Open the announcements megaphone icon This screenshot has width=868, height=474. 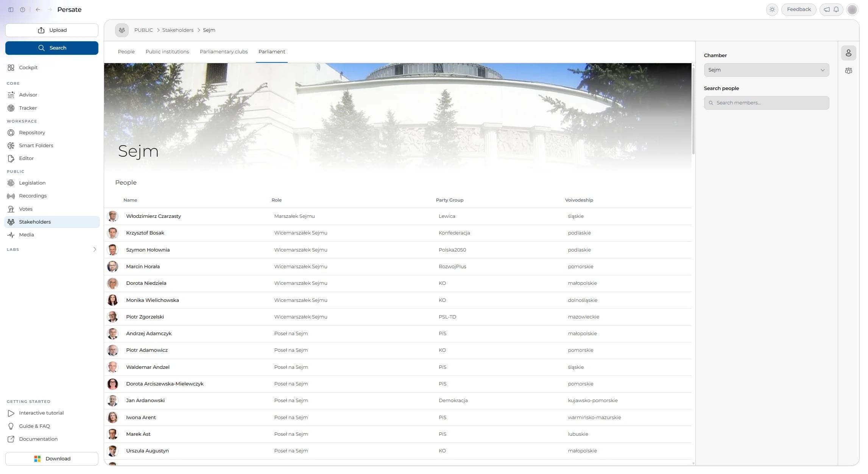pos(827,10)
